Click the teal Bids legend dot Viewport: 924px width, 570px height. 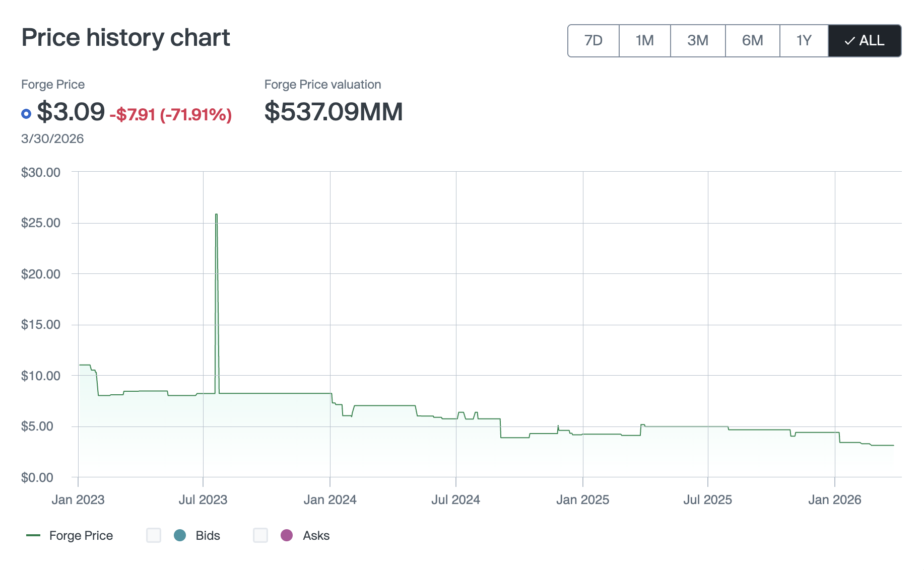pos(180,535)
